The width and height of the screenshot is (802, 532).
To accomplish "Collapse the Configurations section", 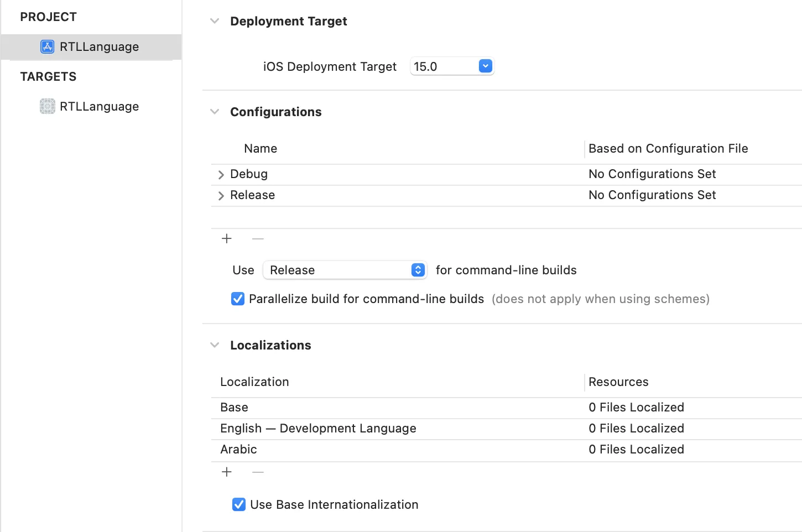I will (215, 112).
